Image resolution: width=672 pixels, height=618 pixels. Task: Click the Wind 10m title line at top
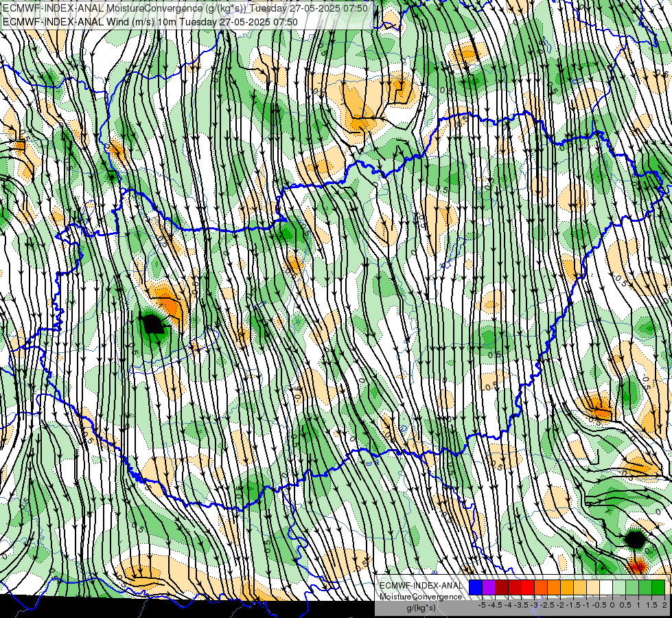150,21
